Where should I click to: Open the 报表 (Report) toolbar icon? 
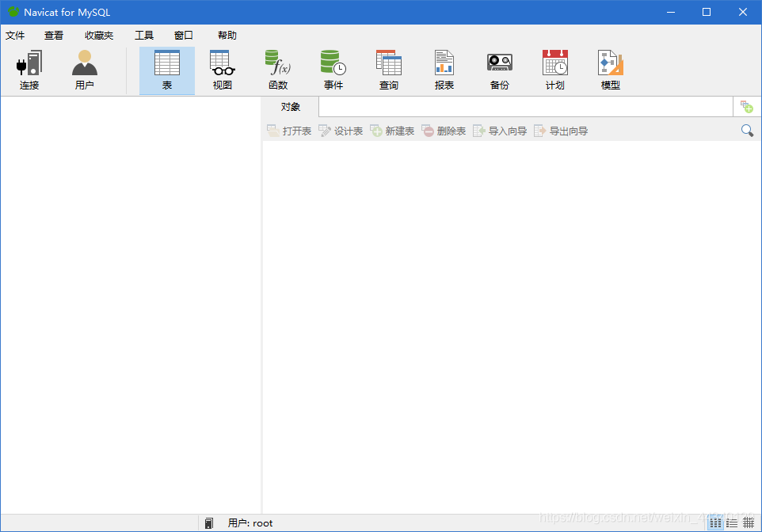[x=444, y=70]
